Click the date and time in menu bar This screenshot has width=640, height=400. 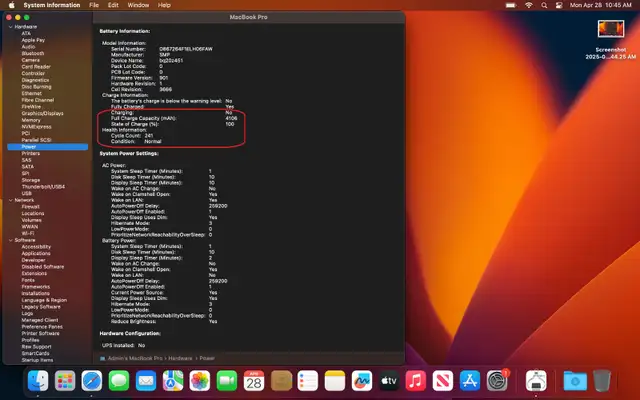click(x=600, y=5)
